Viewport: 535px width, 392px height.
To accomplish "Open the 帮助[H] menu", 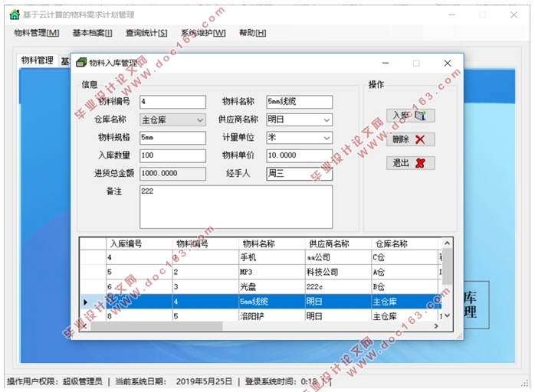I will tap(252, 33).
